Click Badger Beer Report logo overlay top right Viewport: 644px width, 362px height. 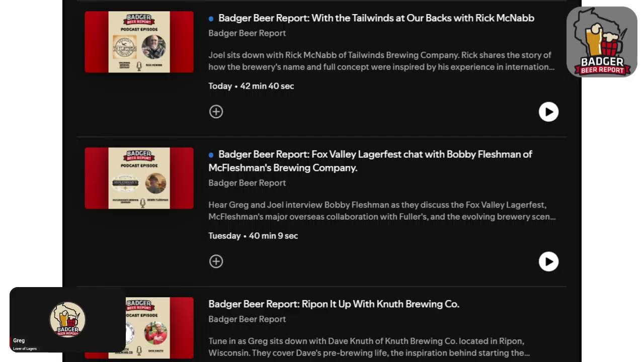(602, 42)
